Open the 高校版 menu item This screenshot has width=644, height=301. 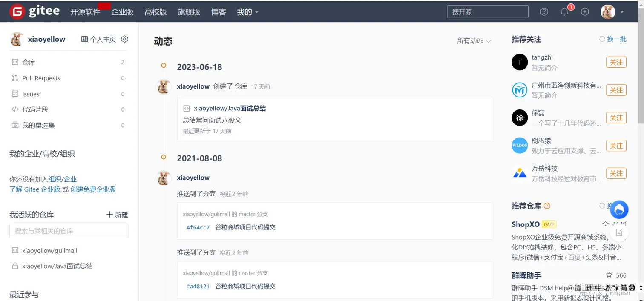click(x=155, y=12)
